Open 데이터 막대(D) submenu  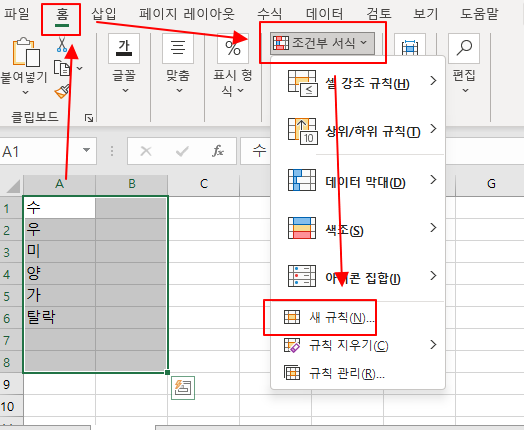[x=358, y=181]
